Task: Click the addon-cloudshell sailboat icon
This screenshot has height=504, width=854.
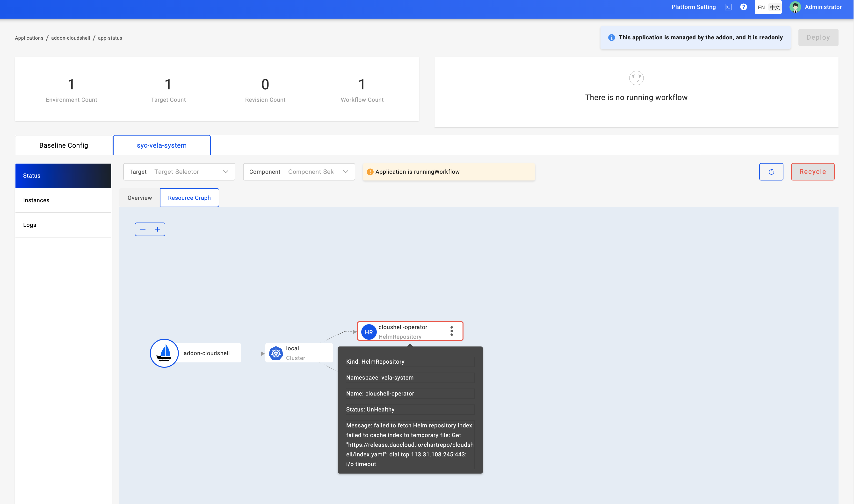Action: 164,353
